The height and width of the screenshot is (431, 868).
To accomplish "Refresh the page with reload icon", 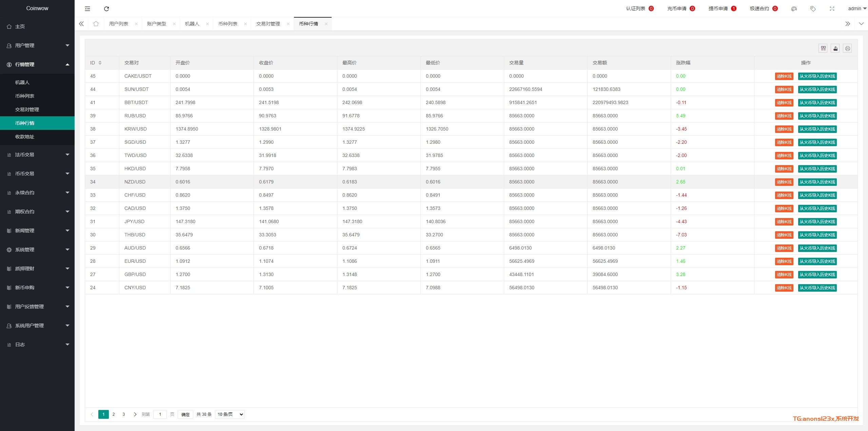I will (106, 9).
